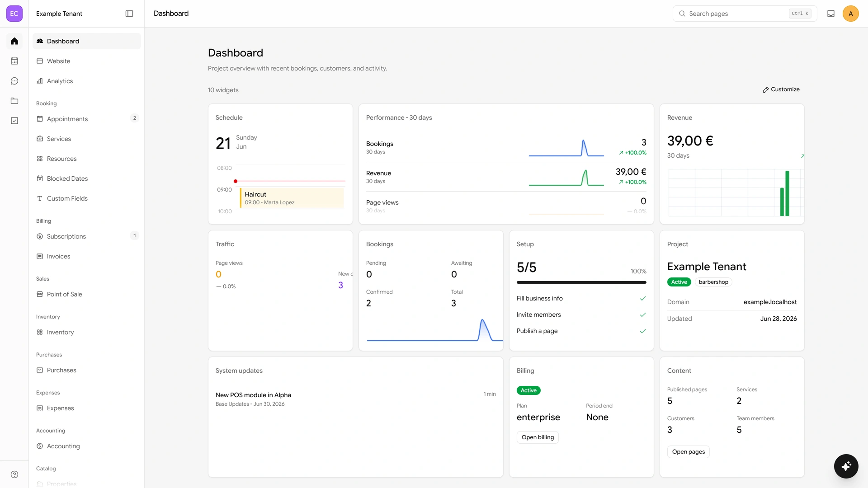Open Invoices page
The height and width of the screenshot is (488, 868).
coord(87,256)
